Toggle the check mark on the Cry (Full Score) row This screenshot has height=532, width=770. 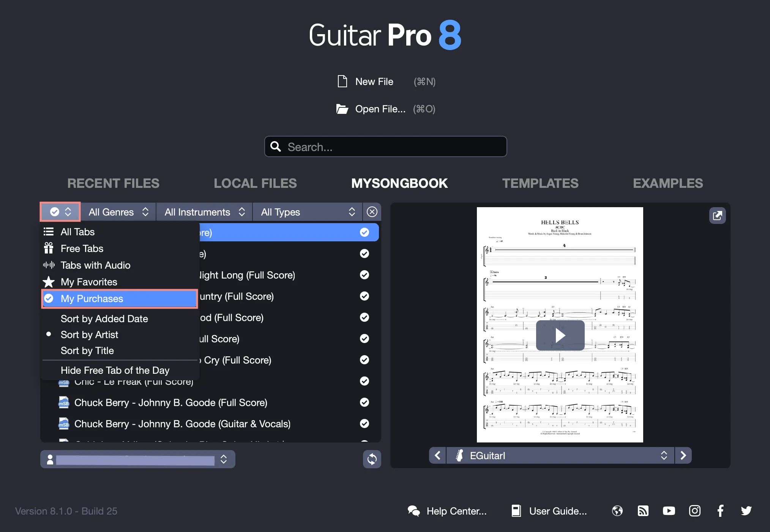pos(364,360)
